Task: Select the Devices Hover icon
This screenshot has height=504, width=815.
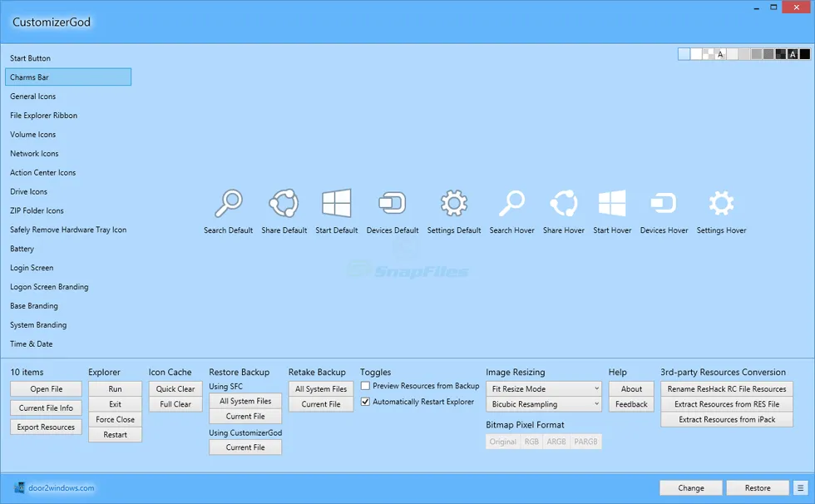Action: [x=664, y=204]
